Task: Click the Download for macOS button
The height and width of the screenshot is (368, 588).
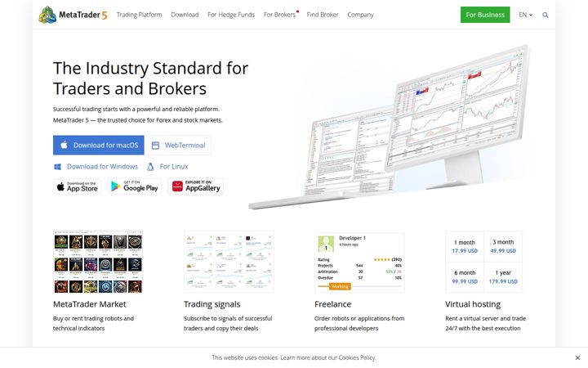Action: 99,146
